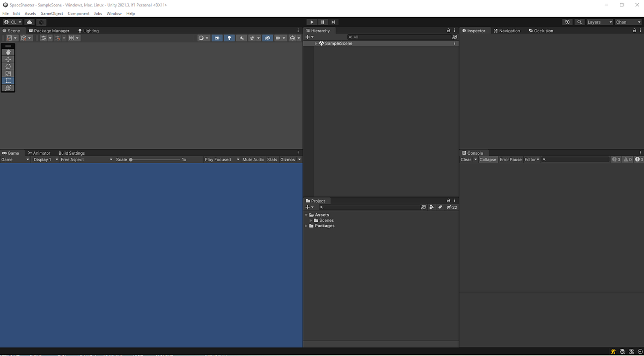This screenshot has height=356, width=644.
Task: Select the View hand tool
Action: tap(8, 52)
